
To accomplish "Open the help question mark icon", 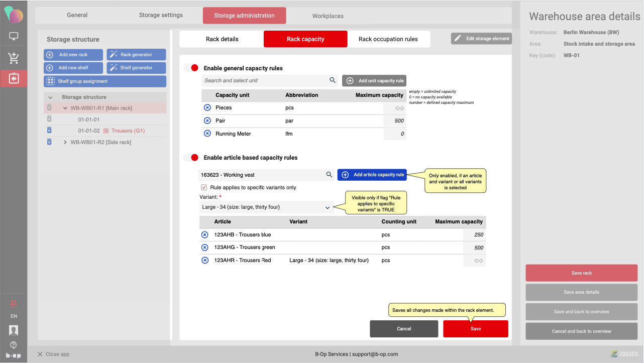I will click(x=14, y=345).
